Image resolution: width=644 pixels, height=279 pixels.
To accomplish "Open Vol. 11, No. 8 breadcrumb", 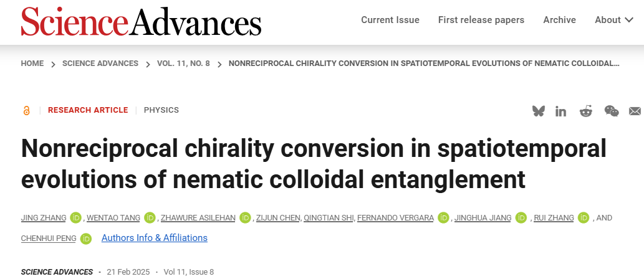I will pyautogui.click(x=183, y=64).
